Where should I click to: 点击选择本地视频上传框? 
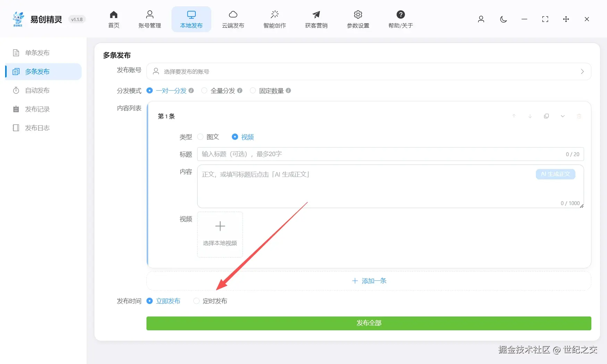point(220,235)
